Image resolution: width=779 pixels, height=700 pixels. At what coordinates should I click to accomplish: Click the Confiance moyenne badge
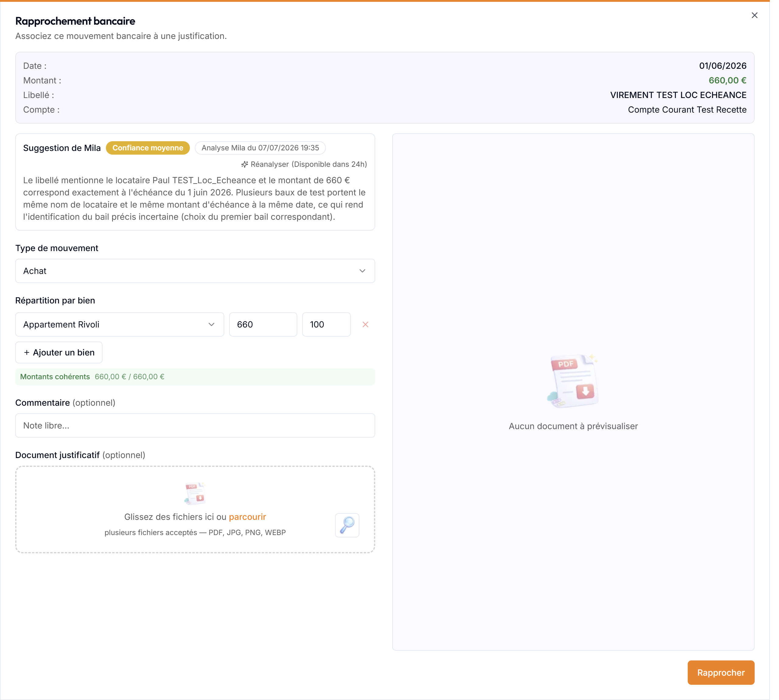pos(148,148)
